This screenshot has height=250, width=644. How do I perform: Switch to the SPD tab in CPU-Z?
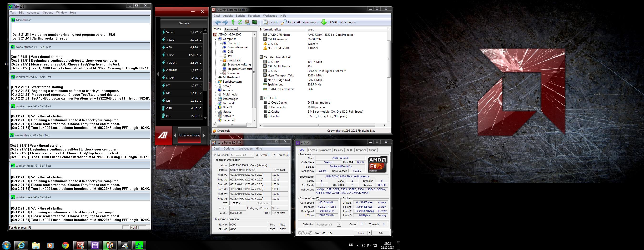click(349, 150)
